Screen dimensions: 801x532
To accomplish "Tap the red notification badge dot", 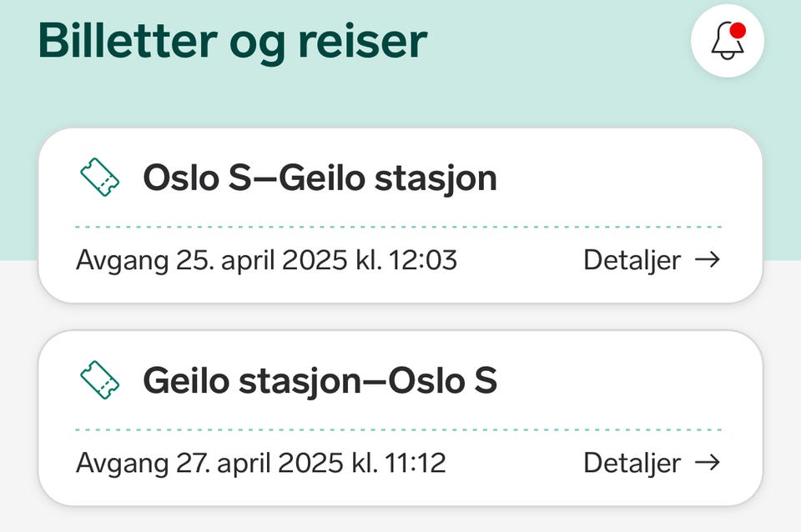I will pyautogui.click(x=737, y=32).
